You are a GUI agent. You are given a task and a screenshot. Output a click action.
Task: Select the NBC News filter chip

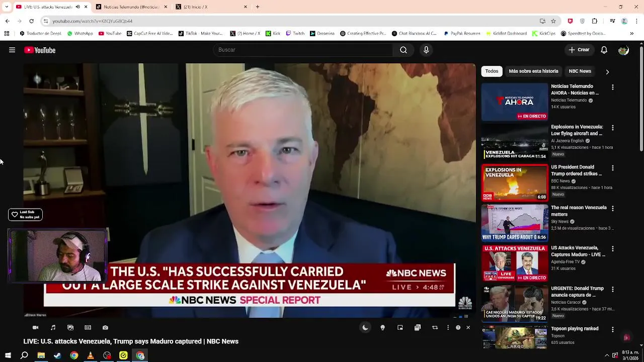(580, 71)
